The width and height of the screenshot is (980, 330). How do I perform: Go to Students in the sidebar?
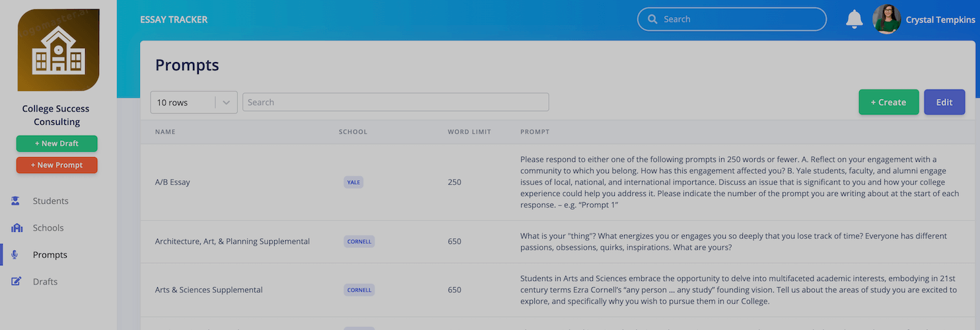pos(51,201)
